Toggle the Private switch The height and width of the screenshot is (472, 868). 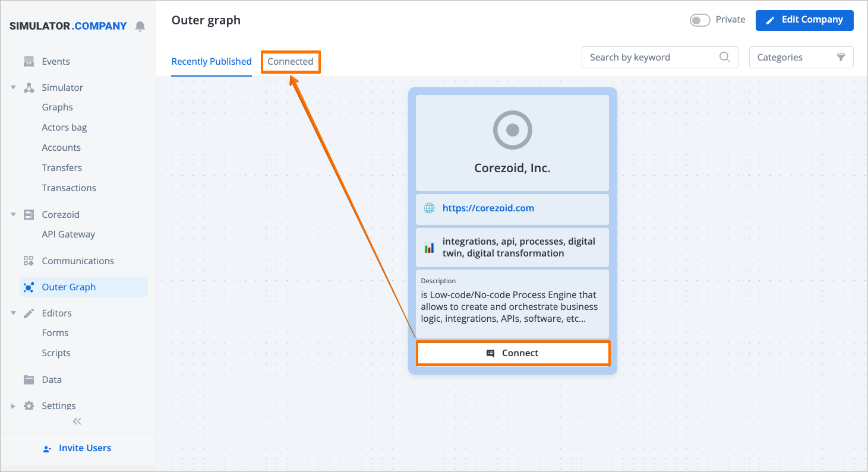[700, 20]
